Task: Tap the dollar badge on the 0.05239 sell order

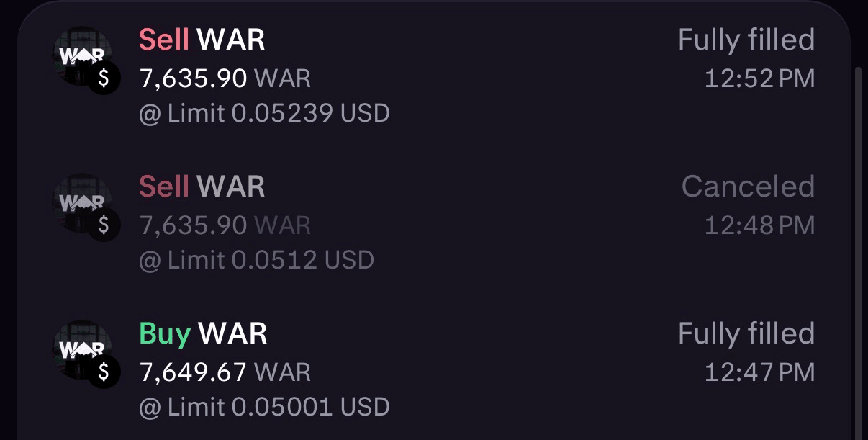Action: 104,78
